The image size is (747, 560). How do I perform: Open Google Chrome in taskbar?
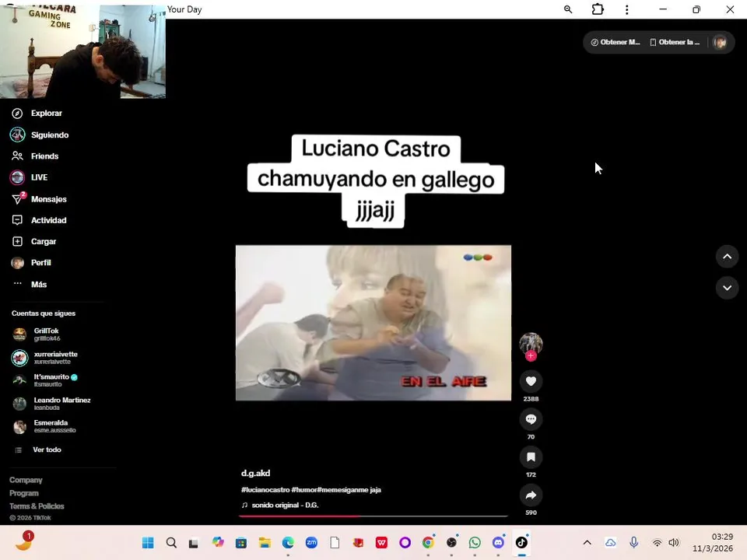pyautogui.click(x=428, y=542)
